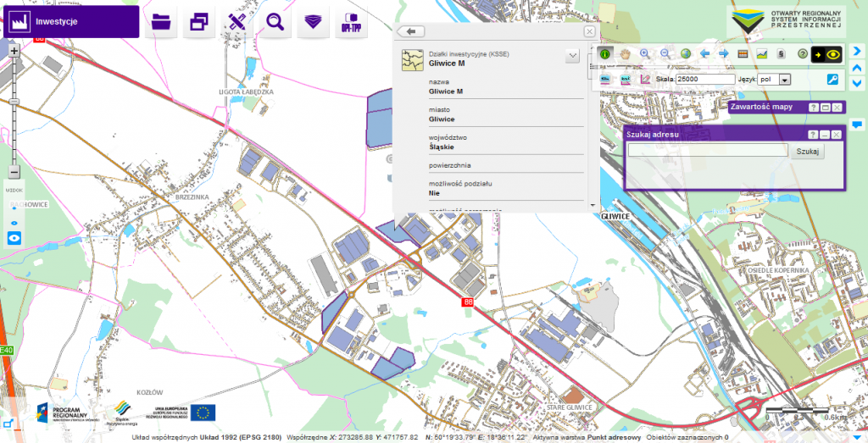Click the overlapping windows icon
Screen dimensions: 868x443
tap(199, 22)
